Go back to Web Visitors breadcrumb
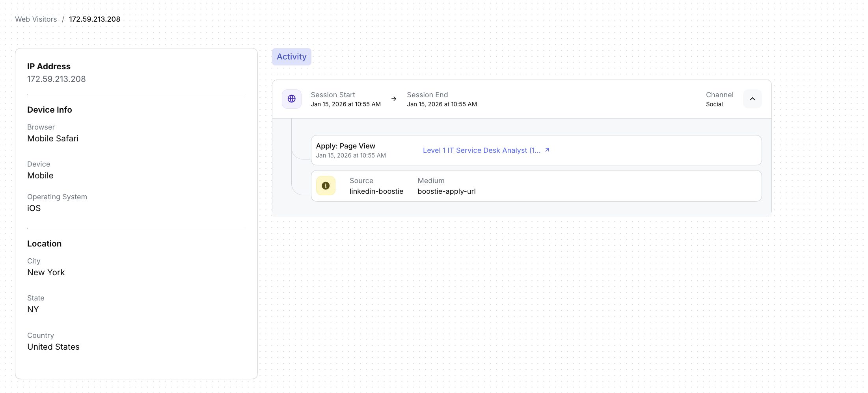868x393 pixels. 36,19
